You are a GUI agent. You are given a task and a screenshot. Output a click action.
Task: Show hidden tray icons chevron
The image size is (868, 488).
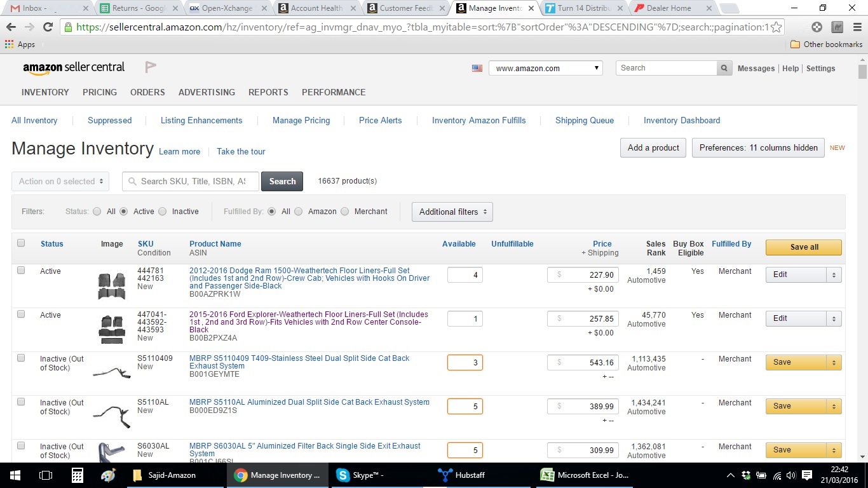(x=731, y=475)
